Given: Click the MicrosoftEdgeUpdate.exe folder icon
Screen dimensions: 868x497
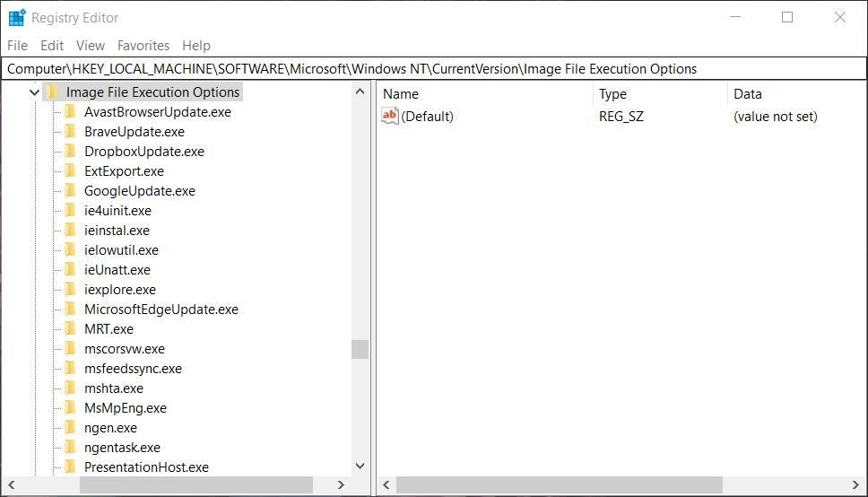Looking at the screenshot, I should pos(70,310).
